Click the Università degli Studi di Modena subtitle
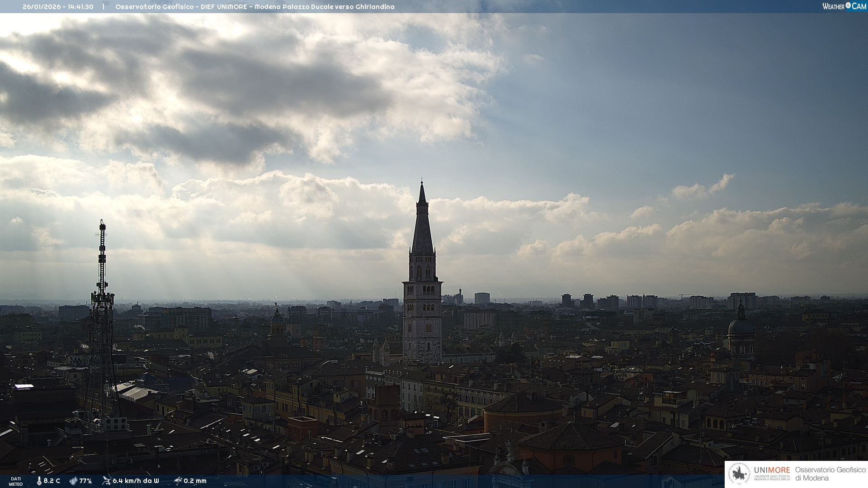The height and width of the screenshot is (488, 868). coord(772,478)
